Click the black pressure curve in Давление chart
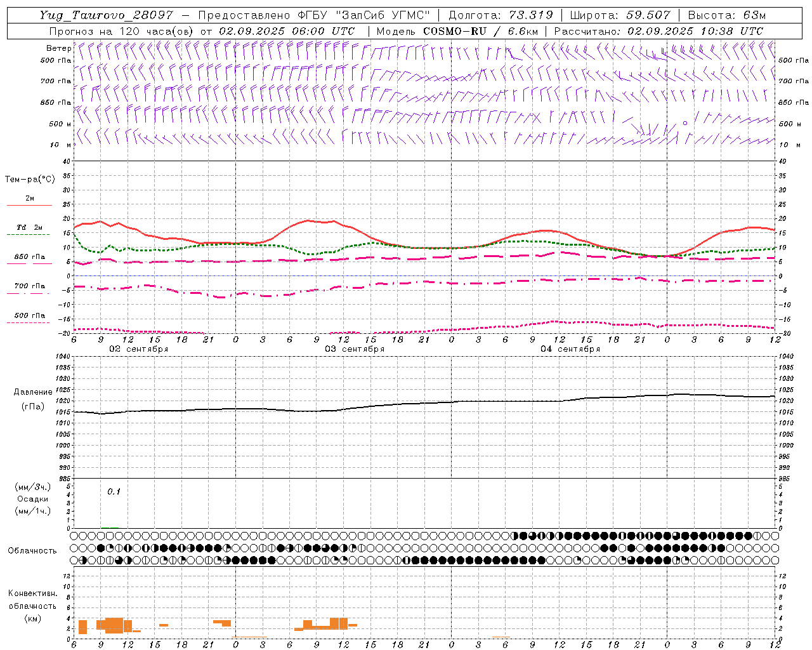Viewport: 812px width, 650px height. [x=425, y=403]
